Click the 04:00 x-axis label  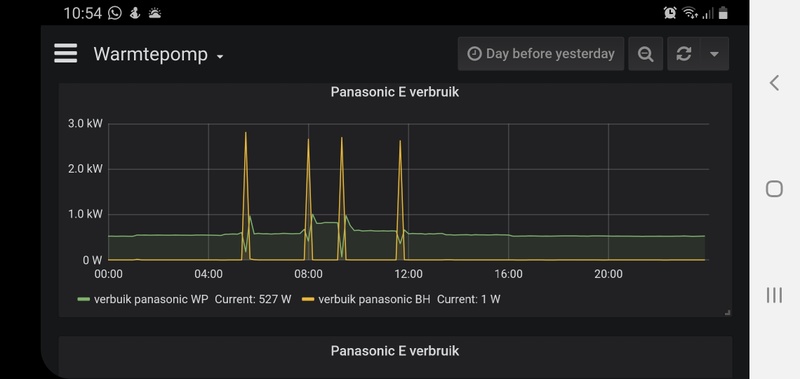click(x=208, y=274)
